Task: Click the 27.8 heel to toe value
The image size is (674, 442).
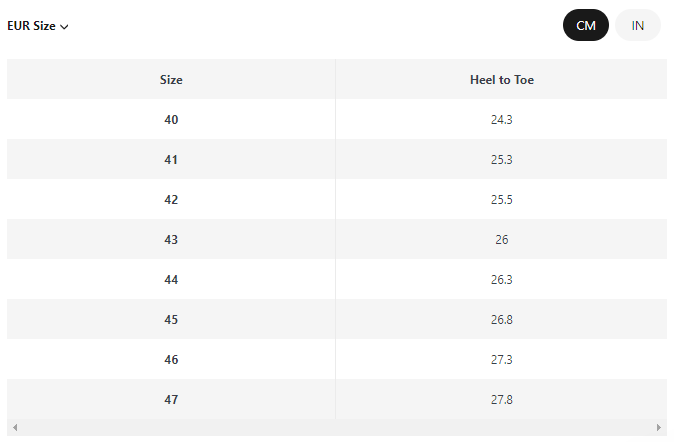Action: [x=502, y=399]
